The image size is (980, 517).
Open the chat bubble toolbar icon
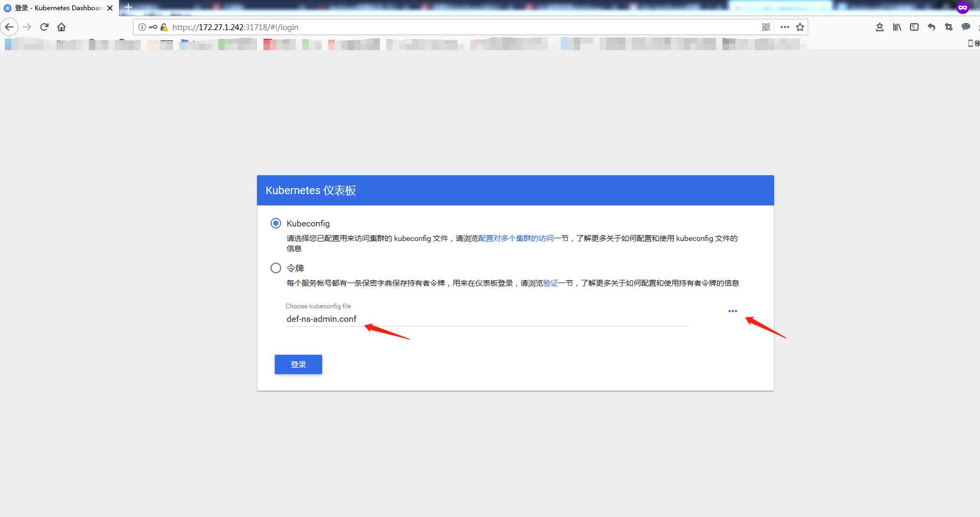click(x=966, y=27)
